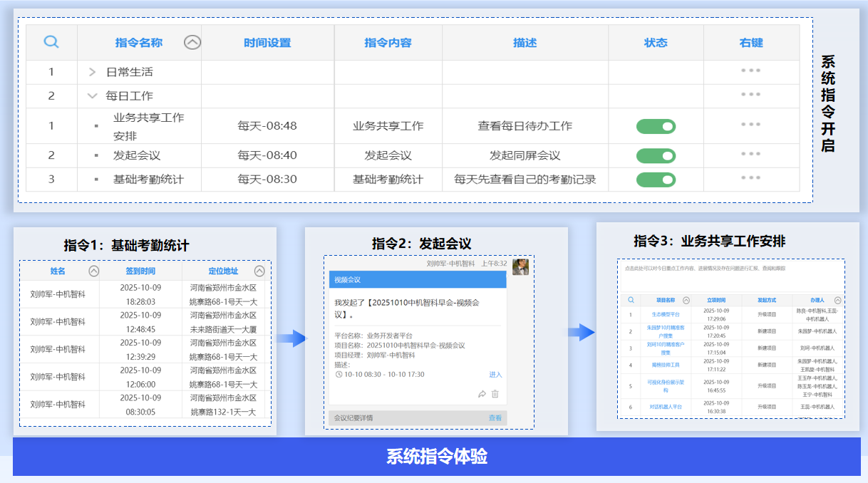This screenshot has height=483, width=868.
Task: Open the more options dots for 日常生活
Action: tap(750, 71)
